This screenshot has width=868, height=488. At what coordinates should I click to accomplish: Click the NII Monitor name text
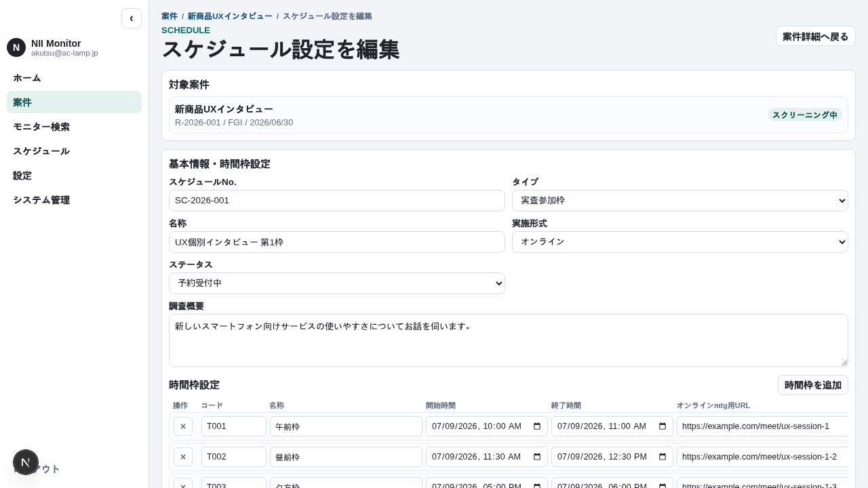[x=56, y=43]
